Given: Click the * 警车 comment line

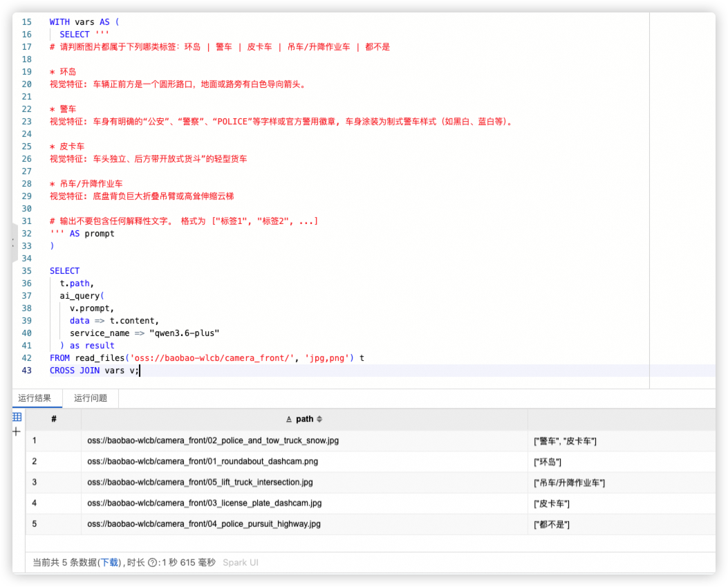Looking at the screenshot, I should 63,109.
